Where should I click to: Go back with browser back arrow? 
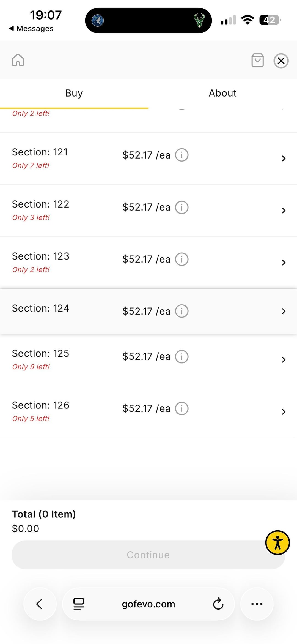tap(40, 604)
